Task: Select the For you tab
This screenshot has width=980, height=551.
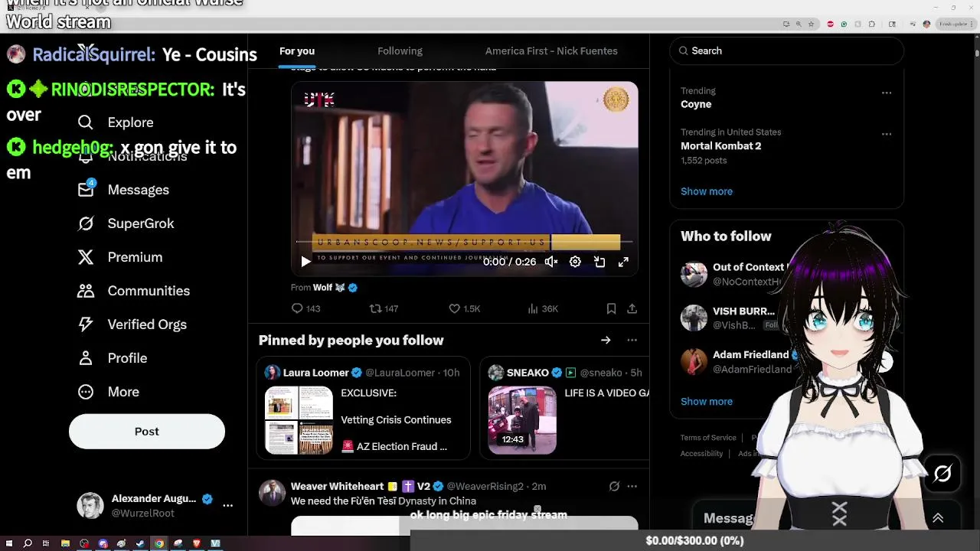Action: (297, 51)
